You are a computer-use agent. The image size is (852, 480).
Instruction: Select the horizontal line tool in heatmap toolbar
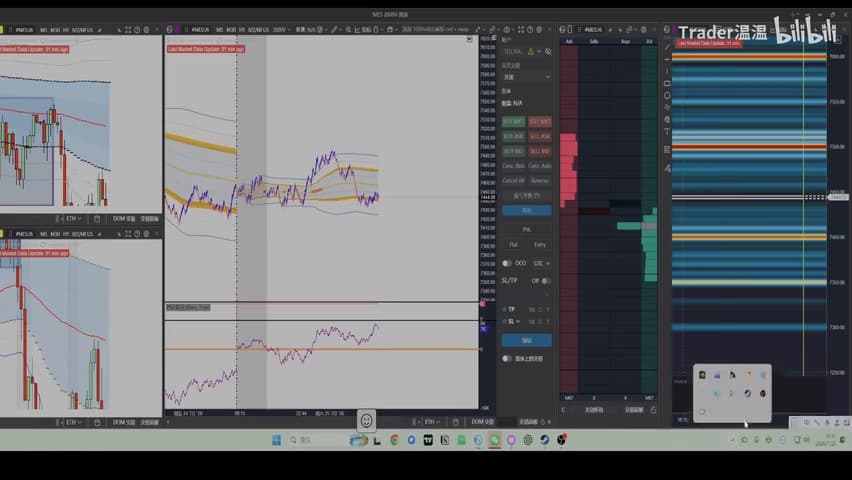(667, 60)
